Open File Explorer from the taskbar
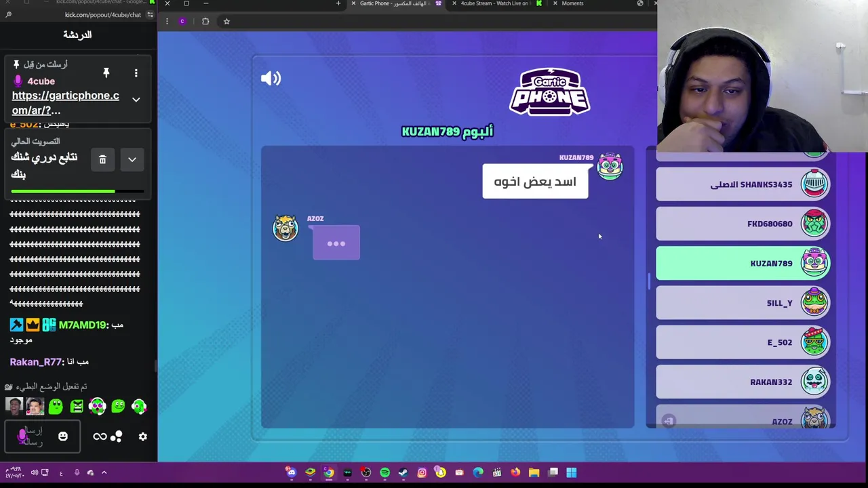 coord(534,472)
